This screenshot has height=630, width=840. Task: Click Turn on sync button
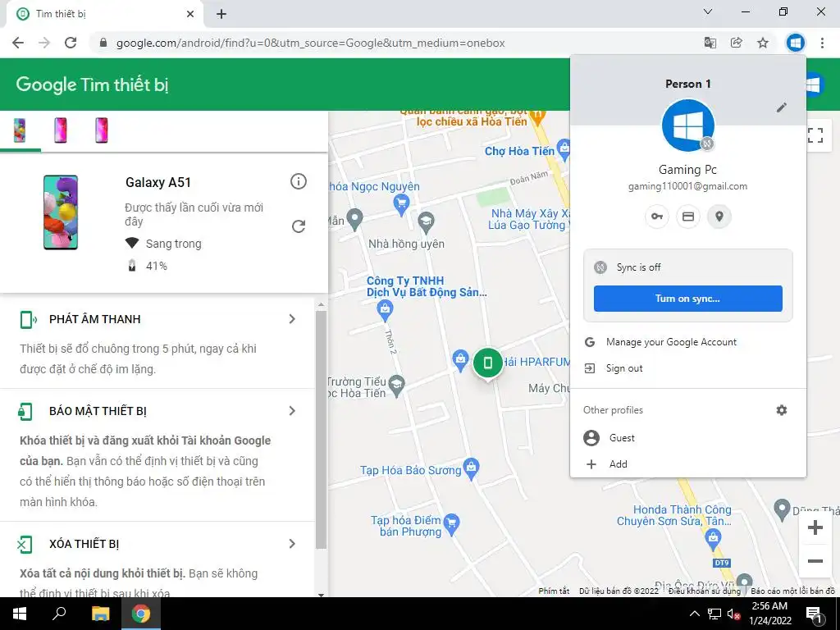(x=688, y=299)
